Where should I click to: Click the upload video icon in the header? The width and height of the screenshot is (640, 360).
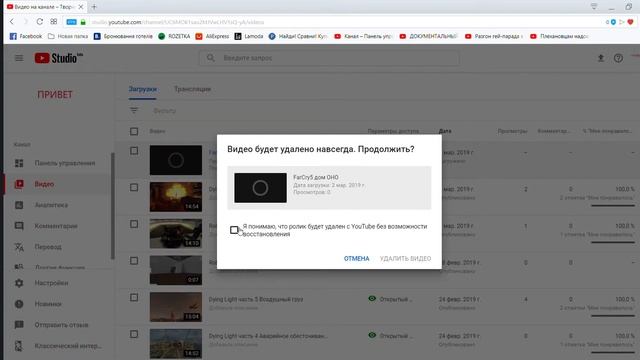click(x=600, y=58)
